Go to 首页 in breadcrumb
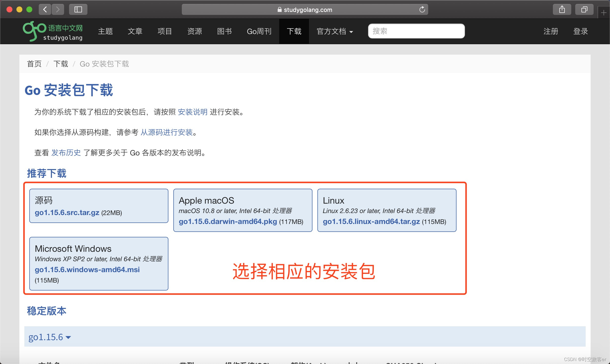The height and width of the screenshot is (364, 610). (34, 64)
